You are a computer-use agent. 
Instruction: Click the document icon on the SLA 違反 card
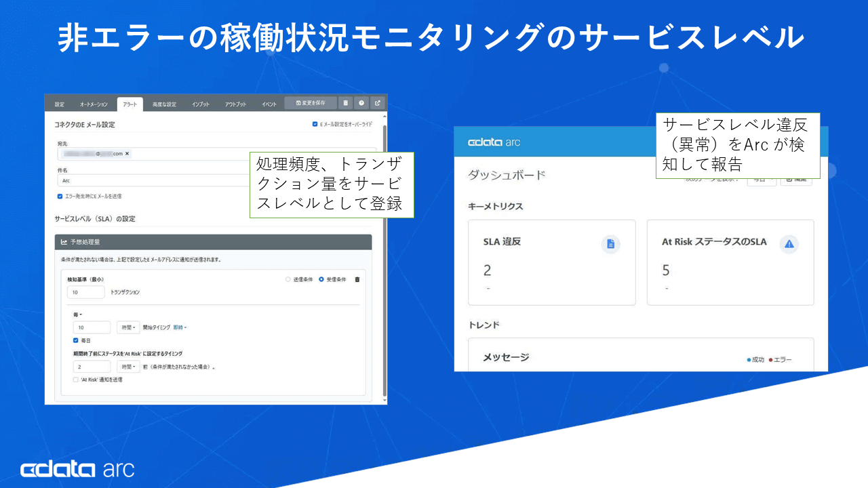[610, 244]
